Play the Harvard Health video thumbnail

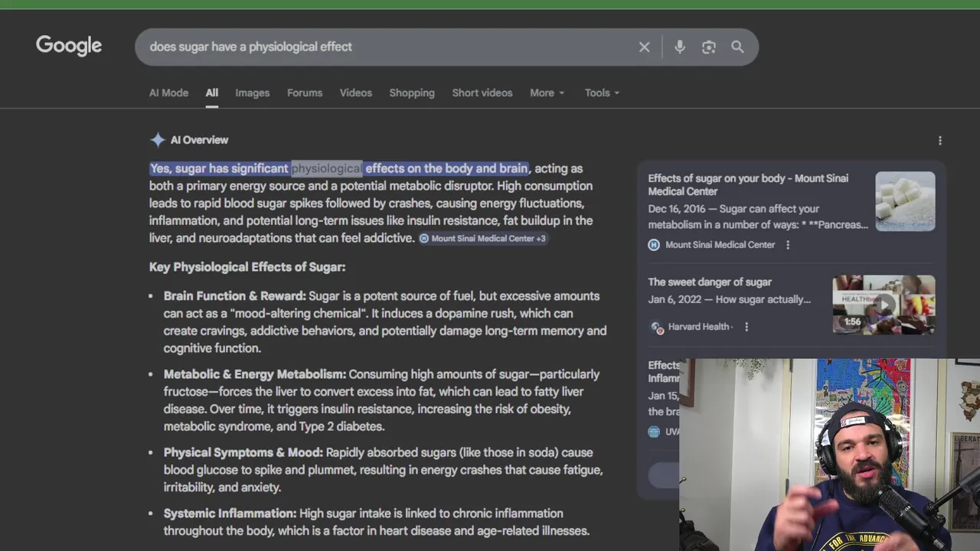click(884, 305)
